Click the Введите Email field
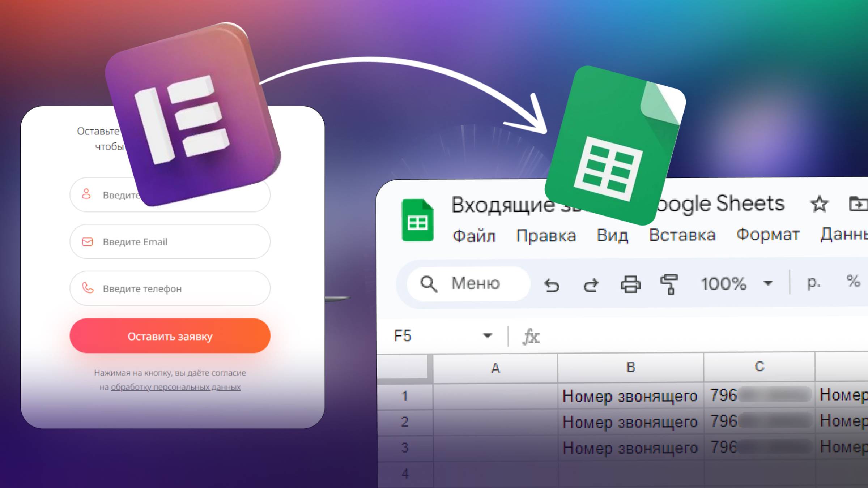The image size is (868, 488). [170, 242]
